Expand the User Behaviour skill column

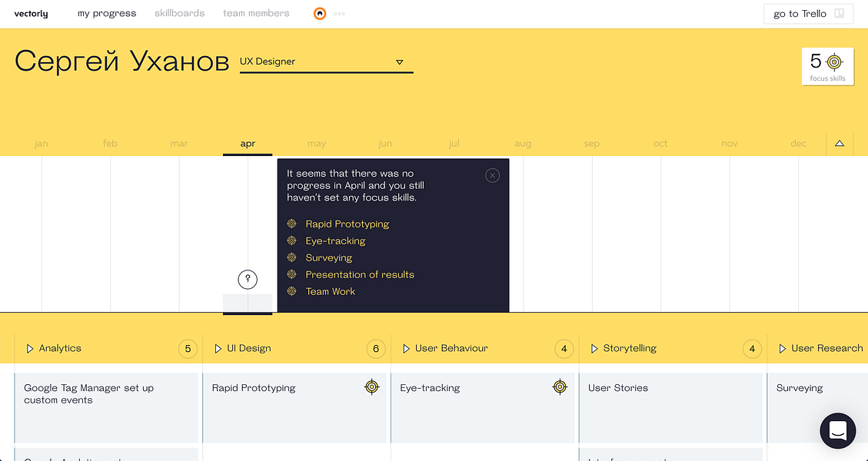coord(406,349)
